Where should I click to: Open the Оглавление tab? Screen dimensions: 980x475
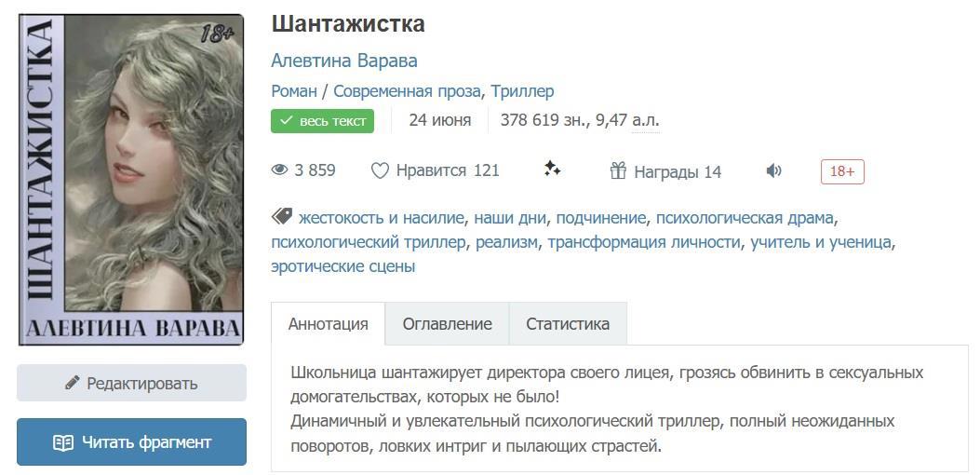coord(447,324)
